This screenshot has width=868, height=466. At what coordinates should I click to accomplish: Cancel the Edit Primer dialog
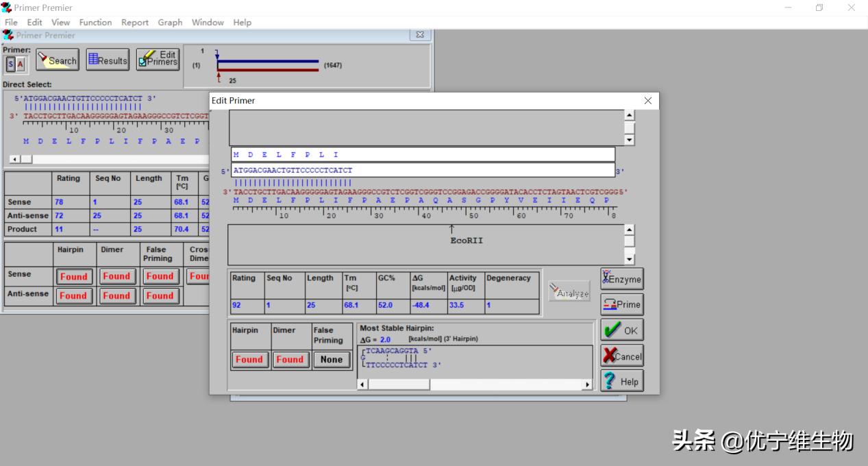[621, 356]
